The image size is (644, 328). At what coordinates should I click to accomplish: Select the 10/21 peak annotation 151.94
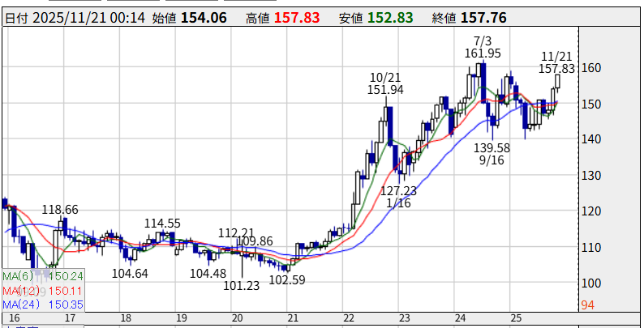(x=384, y=90)
